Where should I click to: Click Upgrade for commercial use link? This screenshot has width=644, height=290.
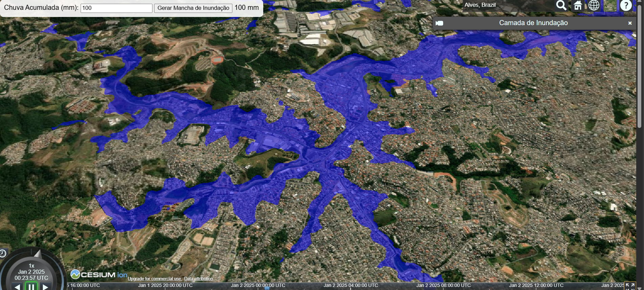tap(154, 279)
